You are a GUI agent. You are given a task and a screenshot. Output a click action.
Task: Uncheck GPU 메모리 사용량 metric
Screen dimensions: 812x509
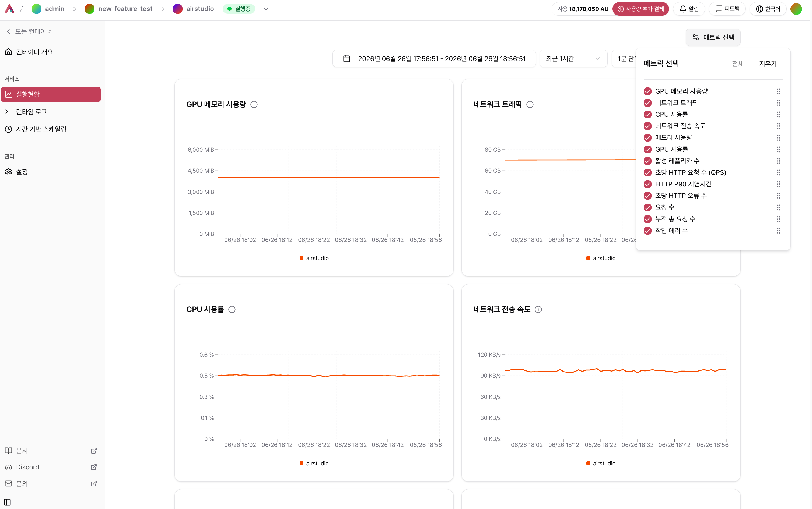tap(647, 91)
